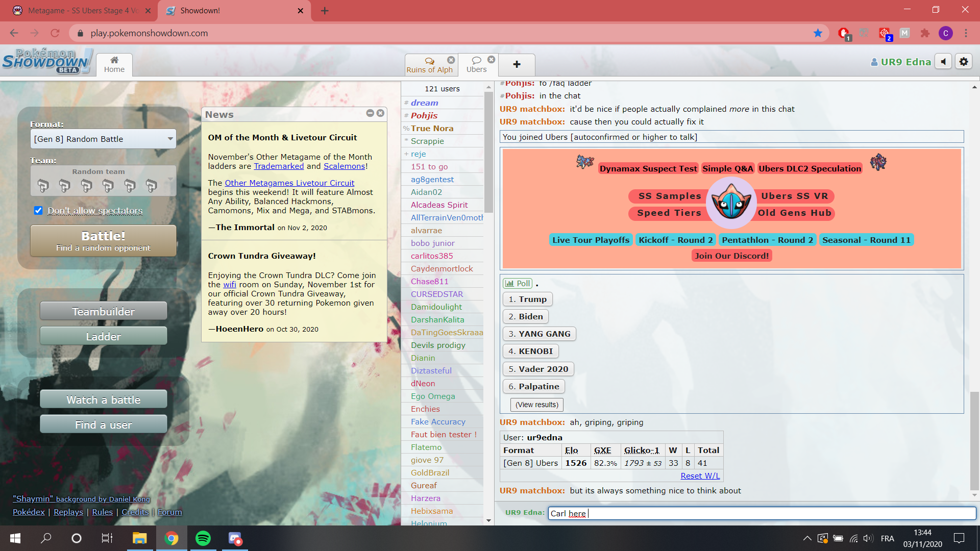Click the join room plus tab
Image resolution: width=980 pixels, height=551 pixels.
(x=517, y=65)
